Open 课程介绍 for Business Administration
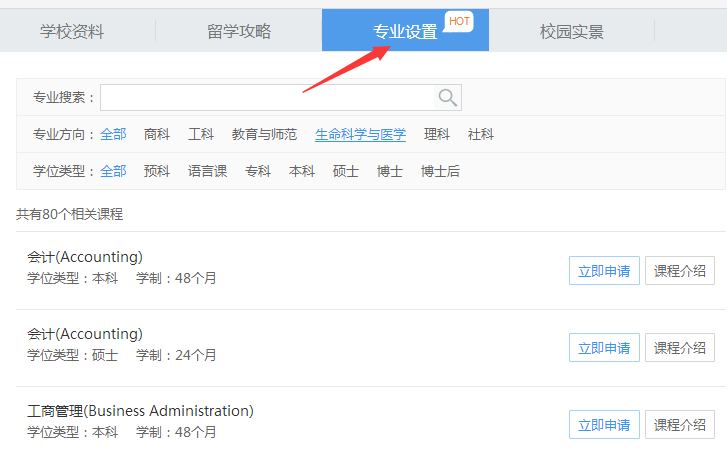Image resolution: width=727 pixels, height=453 pixels. click(680, 424)
